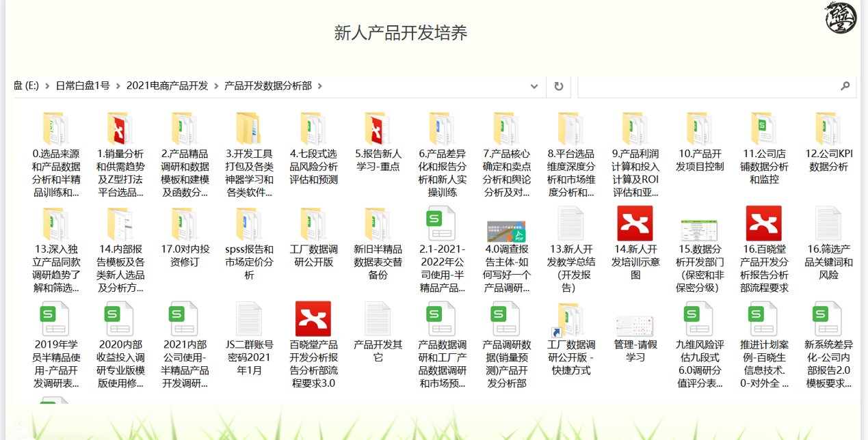
Task: Open spreadsheet 九维风险评估九段式
Action: coord(700,345)
